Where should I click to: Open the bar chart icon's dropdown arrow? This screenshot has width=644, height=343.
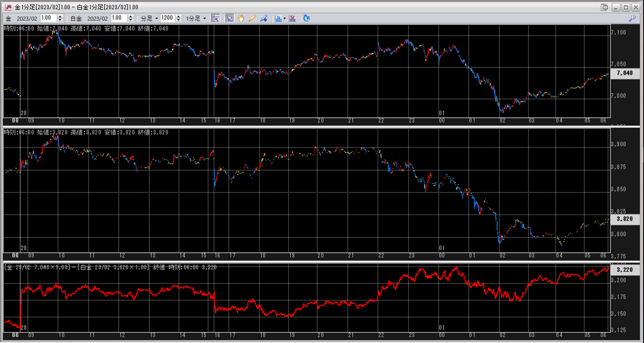pyautogui.click(x=284, y=18)
